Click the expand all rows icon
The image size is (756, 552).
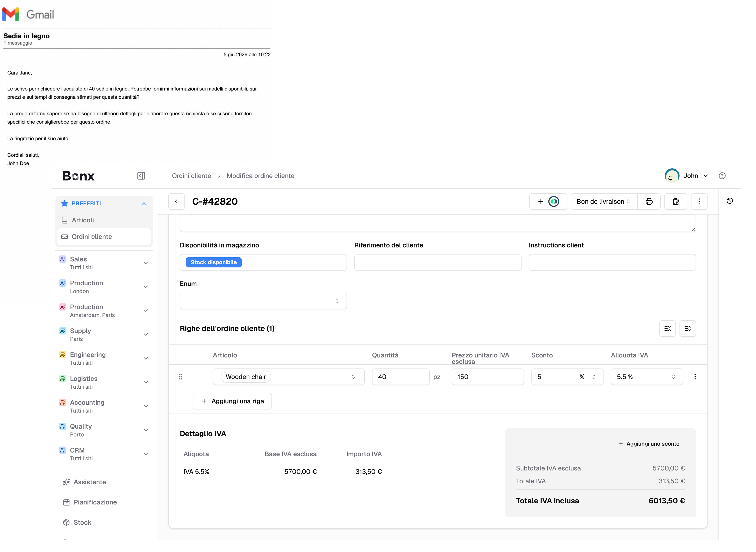[688, 328]
